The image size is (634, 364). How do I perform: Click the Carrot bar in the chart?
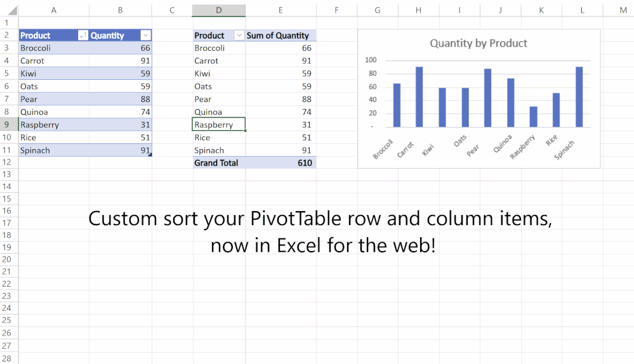coord(419,97)
